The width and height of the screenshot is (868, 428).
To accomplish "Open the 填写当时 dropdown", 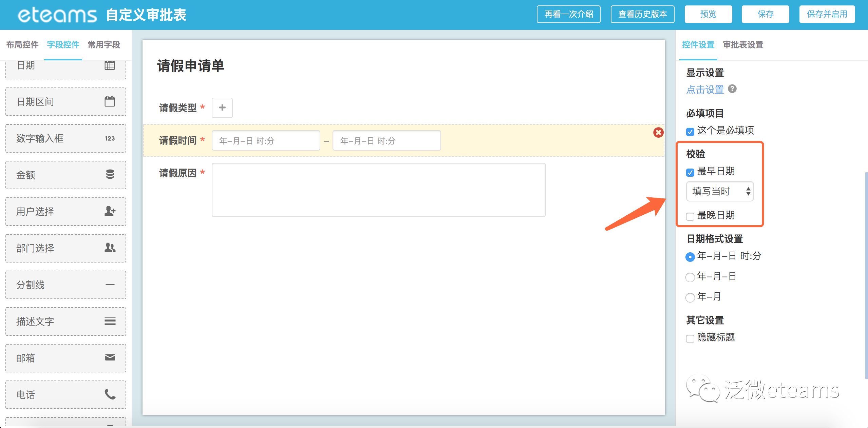I will point(720,192).
